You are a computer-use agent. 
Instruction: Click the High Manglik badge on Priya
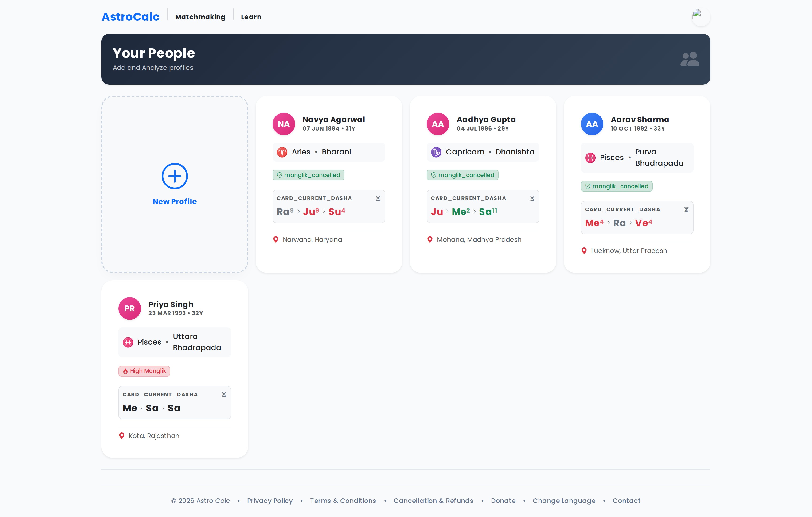coord(144,371)
